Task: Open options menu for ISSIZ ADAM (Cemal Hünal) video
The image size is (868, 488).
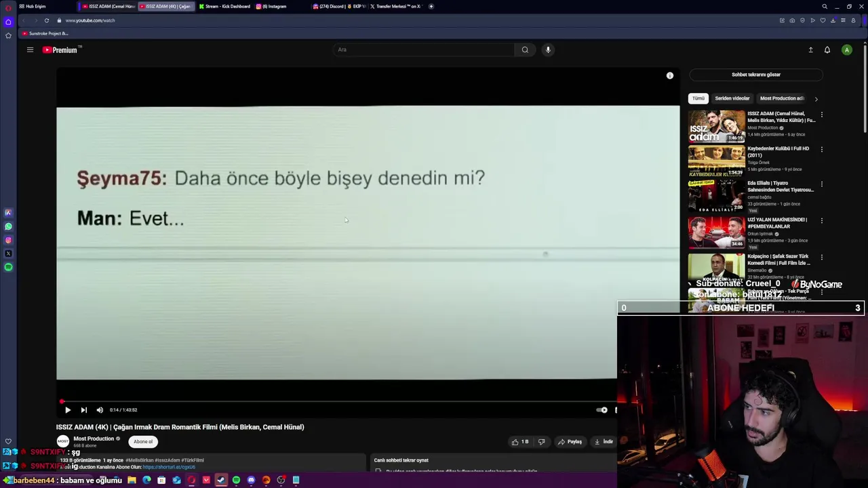Action: click(x=822, y=115)
